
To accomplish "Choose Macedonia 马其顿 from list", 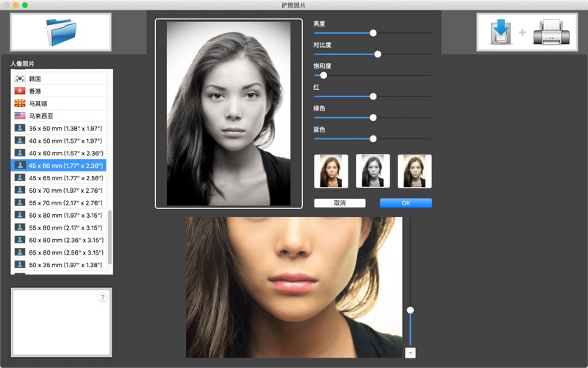I will 59,104.
